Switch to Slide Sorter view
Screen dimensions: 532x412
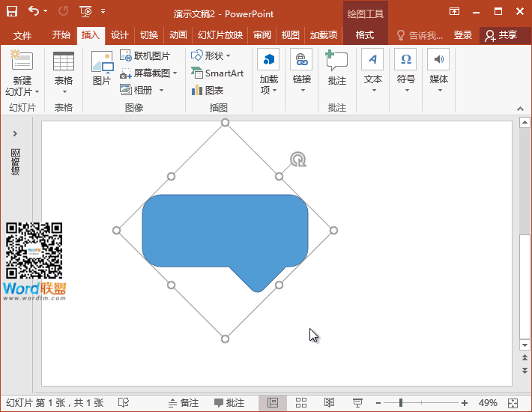tap(301, 402)
